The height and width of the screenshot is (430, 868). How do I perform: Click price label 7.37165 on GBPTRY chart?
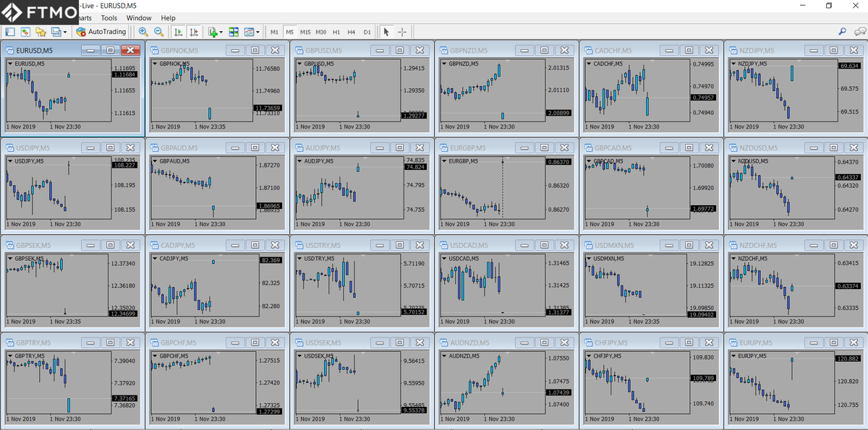[x=125, y=398]
